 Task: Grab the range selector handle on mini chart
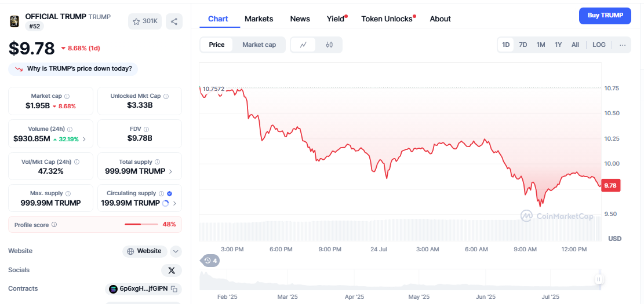click(599, 280)
